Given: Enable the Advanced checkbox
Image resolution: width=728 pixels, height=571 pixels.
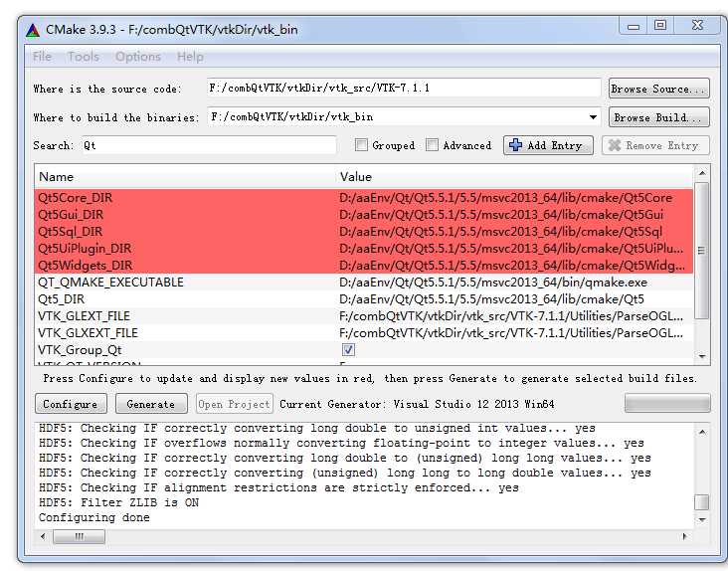Looking at the screenshot, I should (x=432, y=145).
